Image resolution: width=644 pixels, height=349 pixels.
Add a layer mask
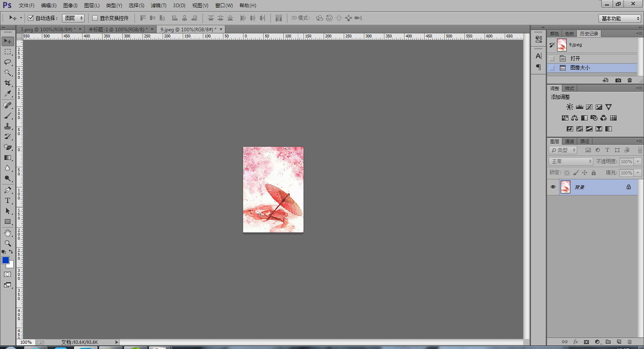coord(586,342)
